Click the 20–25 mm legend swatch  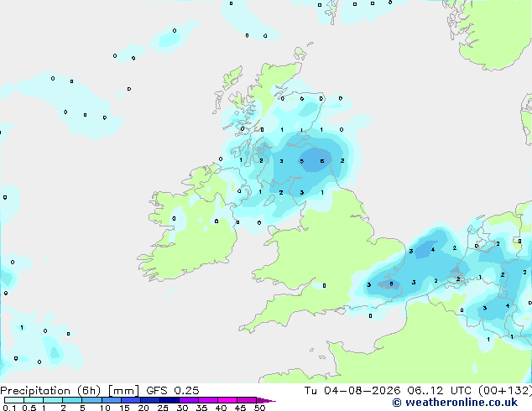coord(150,400)
